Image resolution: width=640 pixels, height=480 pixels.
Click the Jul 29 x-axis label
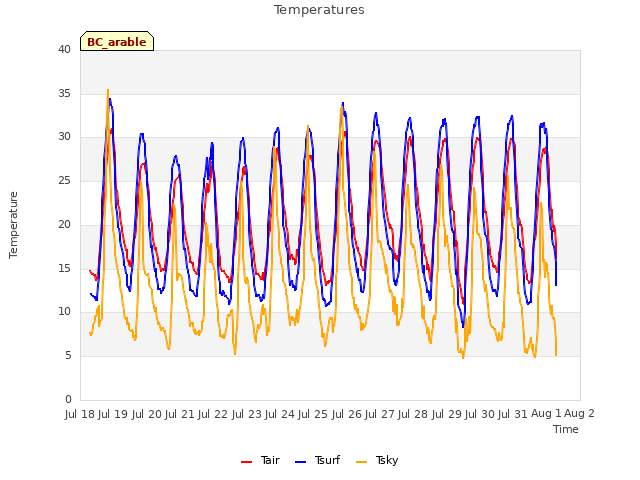(x=447, y=414)
